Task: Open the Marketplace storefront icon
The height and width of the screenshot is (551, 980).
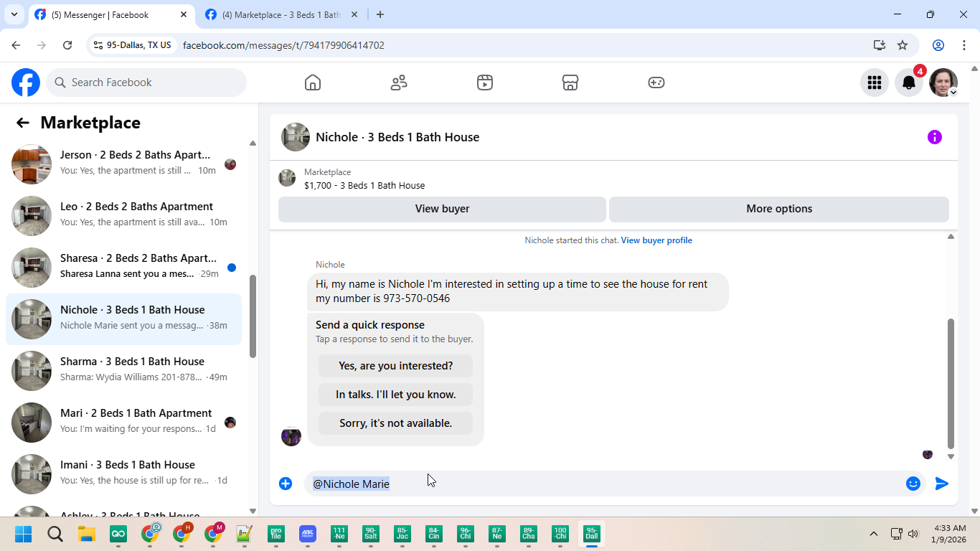Action: click(570, 83)
